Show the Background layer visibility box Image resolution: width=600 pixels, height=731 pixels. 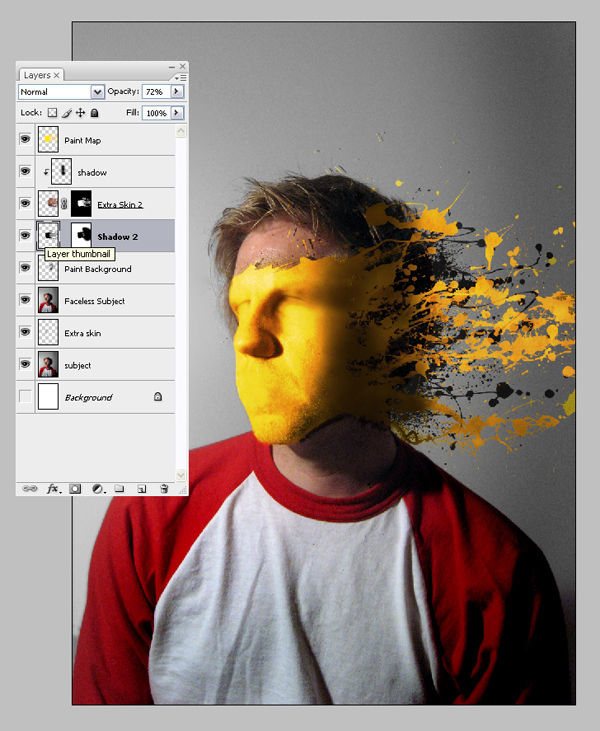[25, 396]
